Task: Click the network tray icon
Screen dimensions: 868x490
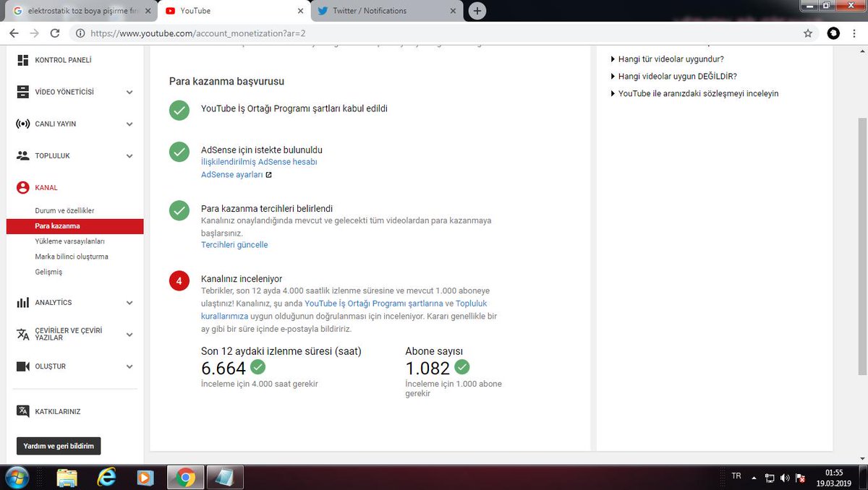Action: point(770,478)
